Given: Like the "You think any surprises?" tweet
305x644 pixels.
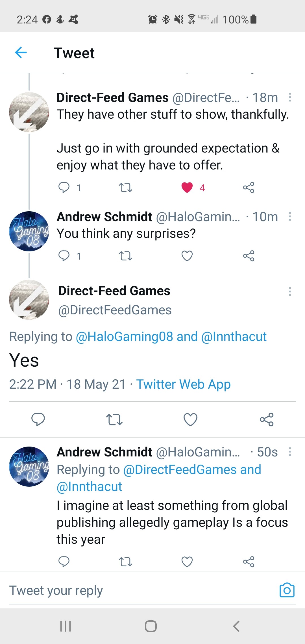Looking at the screenshot, I should [x=187, y=256].
